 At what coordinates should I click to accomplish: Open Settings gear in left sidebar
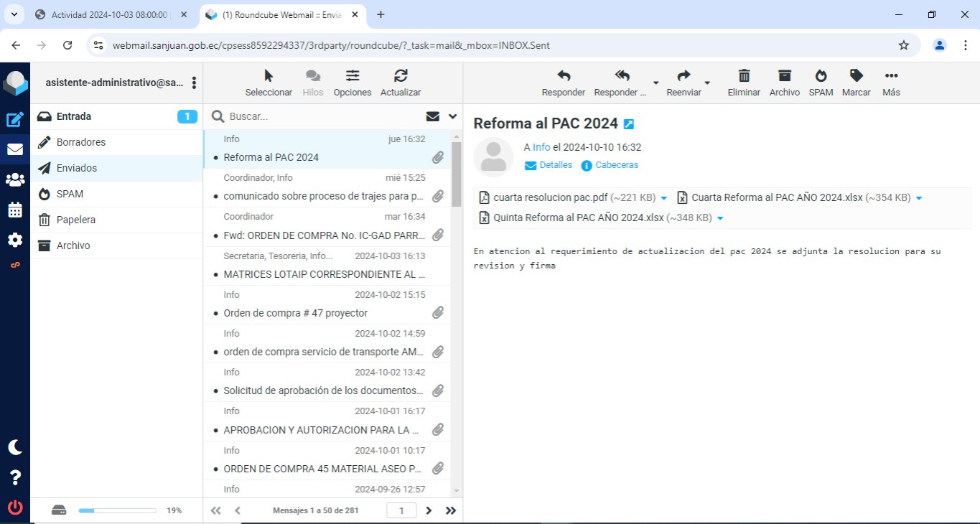coord(15,240)
